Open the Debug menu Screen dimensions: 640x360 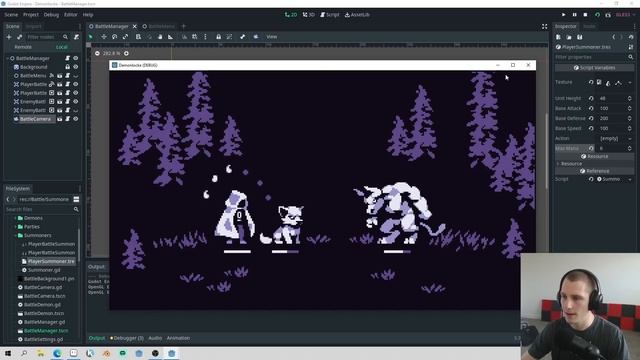coord(51,15)
